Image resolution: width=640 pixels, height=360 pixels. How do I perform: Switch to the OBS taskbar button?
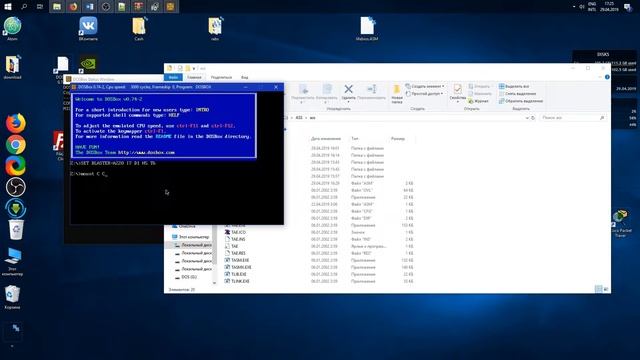click(106, 6)
